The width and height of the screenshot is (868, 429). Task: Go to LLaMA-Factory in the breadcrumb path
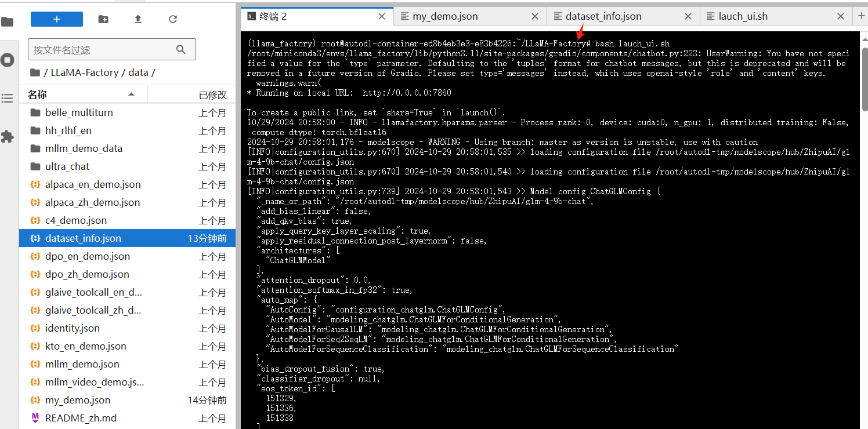pos(85,73)
